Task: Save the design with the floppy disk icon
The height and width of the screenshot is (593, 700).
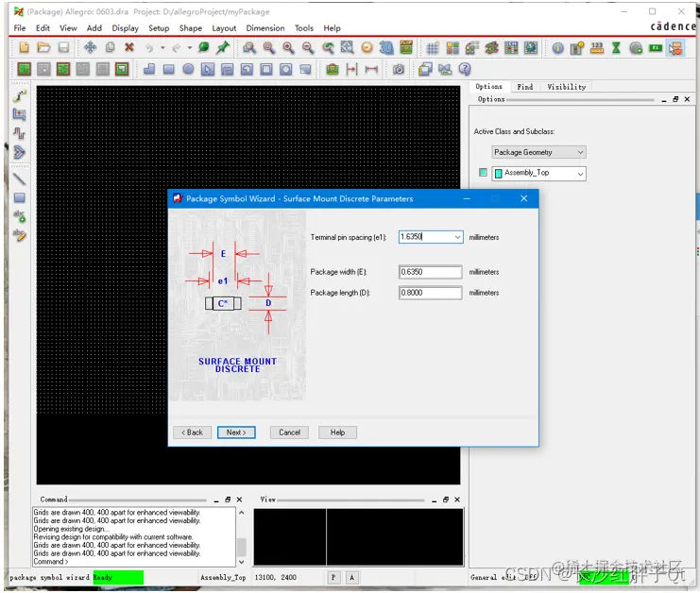Action: click(64, 47)
